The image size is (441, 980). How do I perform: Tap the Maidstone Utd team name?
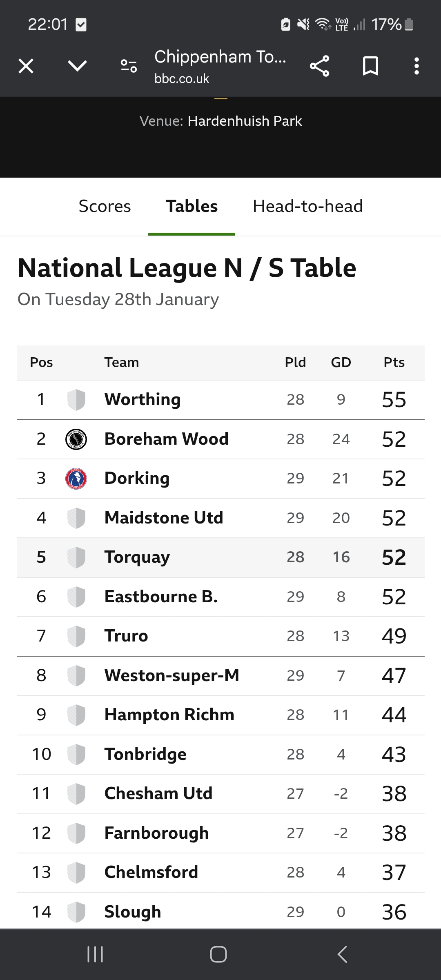164,518
